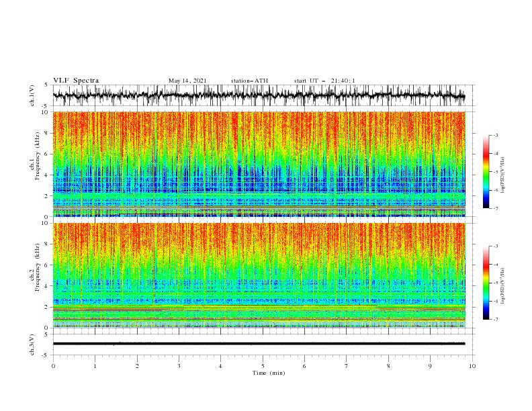The height and width of the screenshot is (411, 532).
Task: Click the 'ch.1(V)' waveform axis label
Action: tap(32, 95)
